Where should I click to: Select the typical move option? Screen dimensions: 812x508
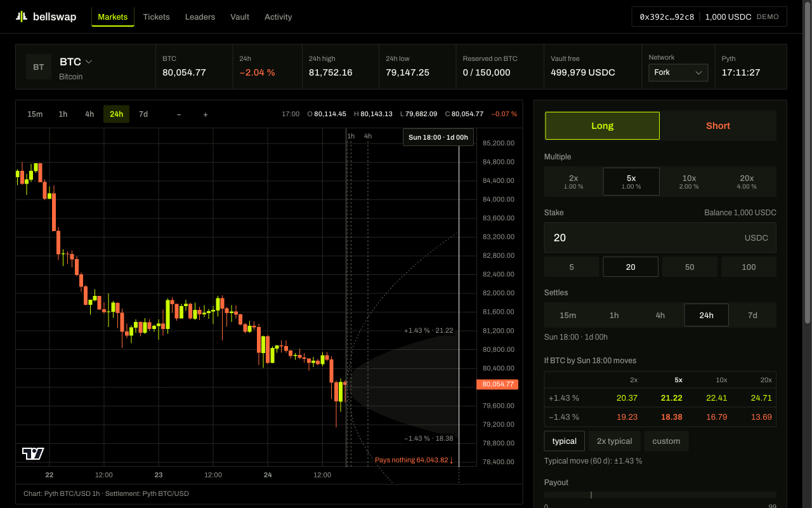click(565, 441)
